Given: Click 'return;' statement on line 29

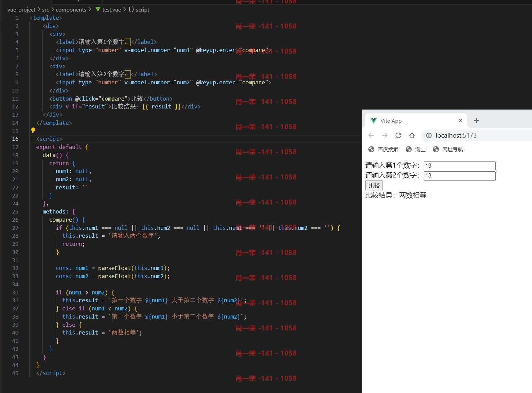Looking at the screenshot, I should tap(73, 244).
